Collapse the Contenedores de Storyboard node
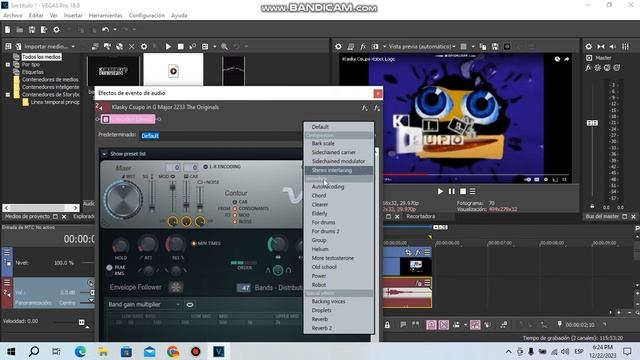The height and width of the screenshot is (360, 640). (8, 94)
